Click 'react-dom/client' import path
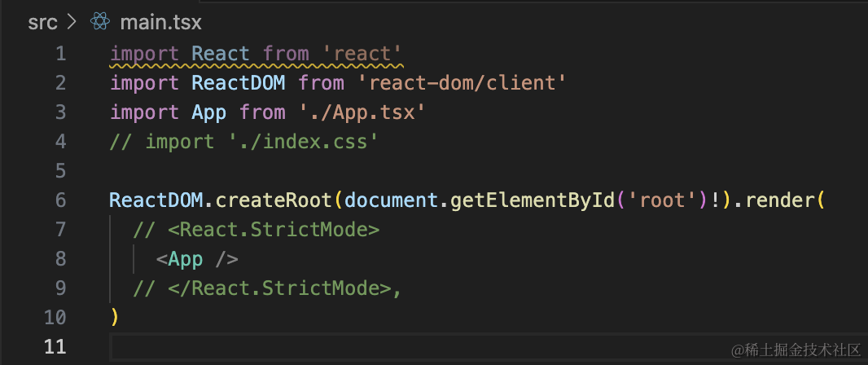The image size is (868, 365). click(x=461, y=84)
